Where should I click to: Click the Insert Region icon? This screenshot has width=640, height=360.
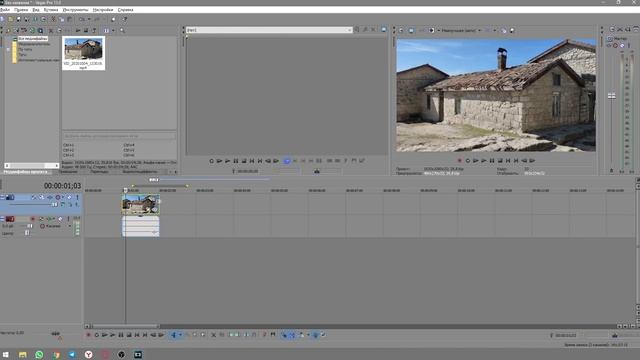tap(273, 335)
